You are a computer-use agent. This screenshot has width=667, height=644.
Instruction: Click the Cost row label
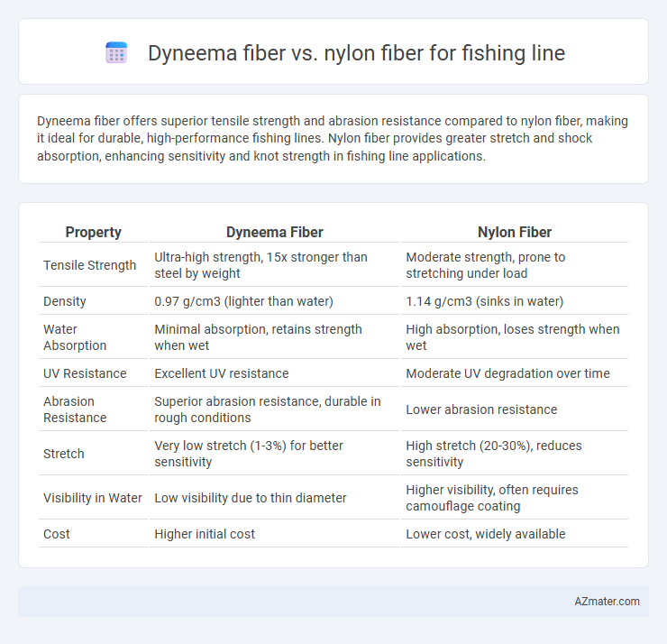tap(57, 534)
